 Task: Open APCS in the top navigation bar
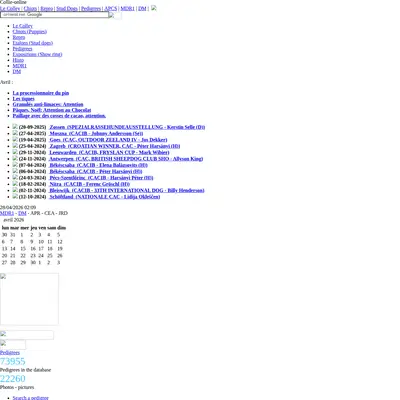[x=111, y=8]
